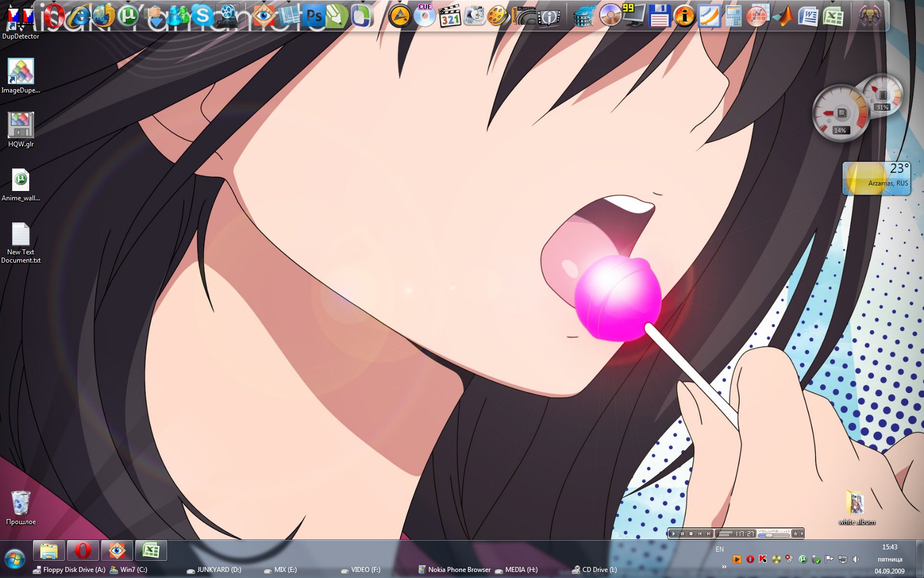Launch Photoshop from the dock
924x578 pixels.
pyautogui.click(x=314, y=15)
